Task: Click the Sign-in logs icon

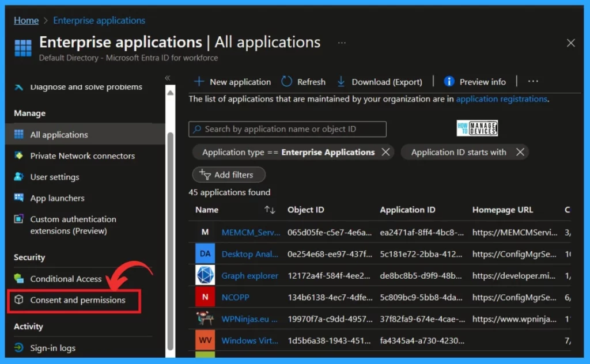Action: (19, 347)
